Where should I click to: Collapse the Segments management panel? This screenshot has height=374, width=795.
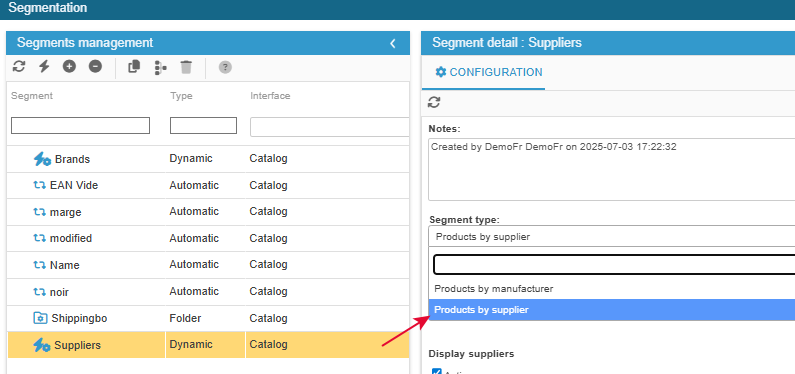tap(392, 43)
